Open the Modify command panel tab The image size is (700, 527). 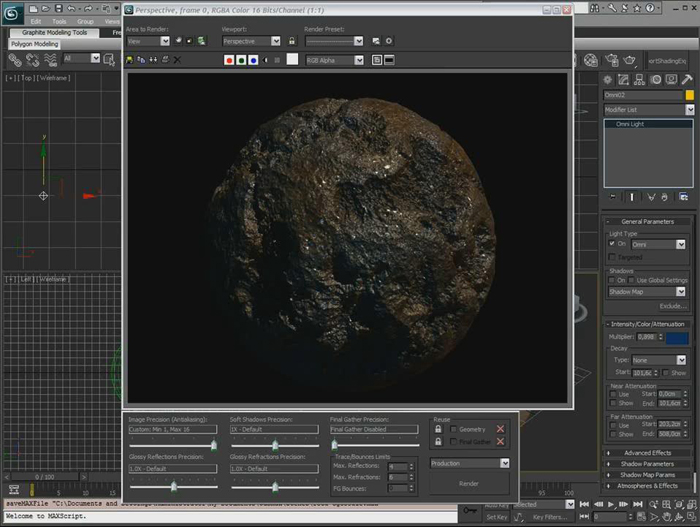623,80
